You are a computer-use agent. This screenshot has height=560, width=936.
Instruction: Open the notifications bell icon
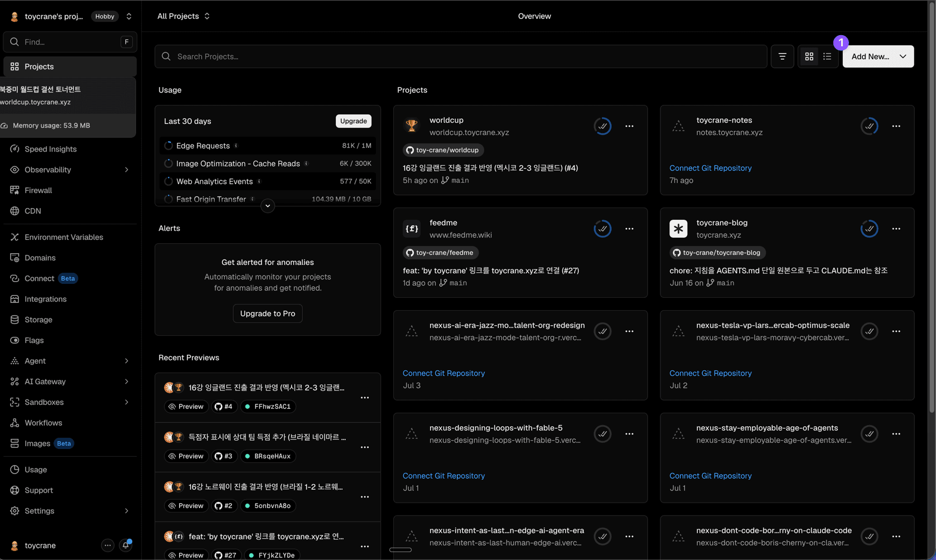coord(126,545)
